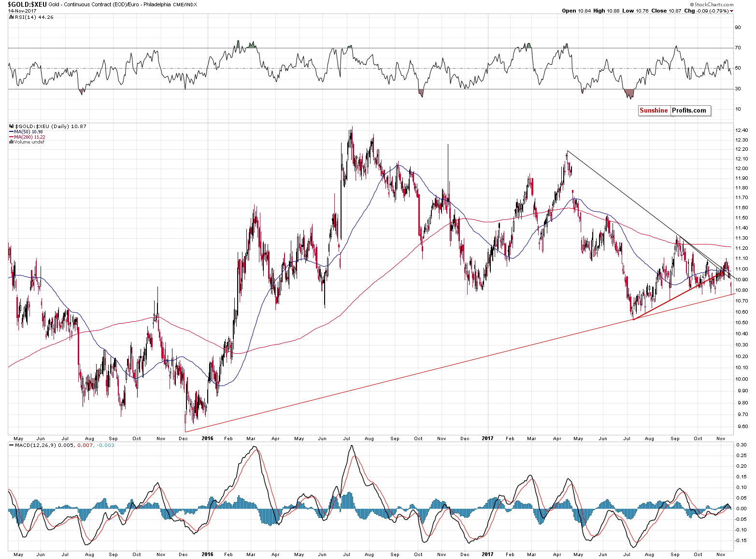Click the RSI(14) 44.26 label

point(34,17)
